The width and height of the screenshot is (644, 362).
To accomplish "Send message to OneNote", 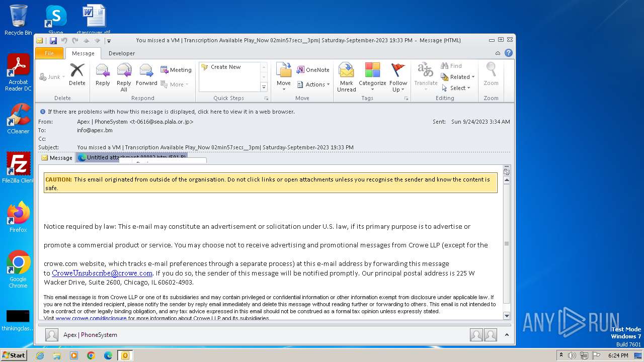I will pyautogui.click(x=312, y=70).
